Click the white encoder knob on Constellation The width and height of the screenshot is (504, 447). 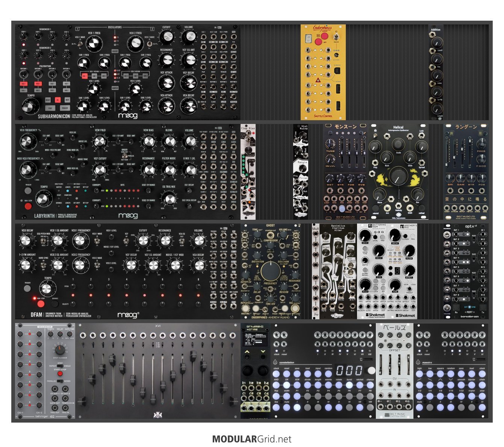pyautogui.click(x=371, y=370)
